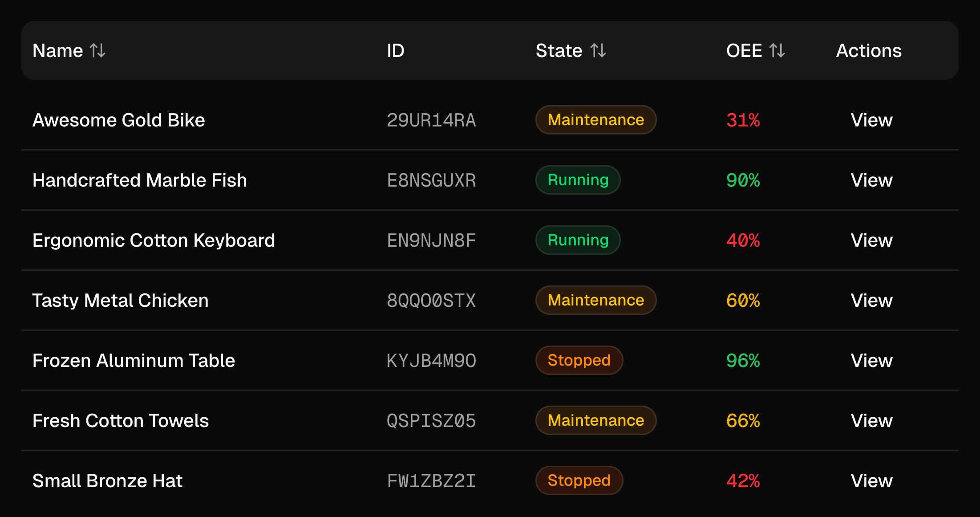View the Frozen Aluminum Table machine
Image resolution: width=980 pixels, height=517 pixels.
[871, 361]
